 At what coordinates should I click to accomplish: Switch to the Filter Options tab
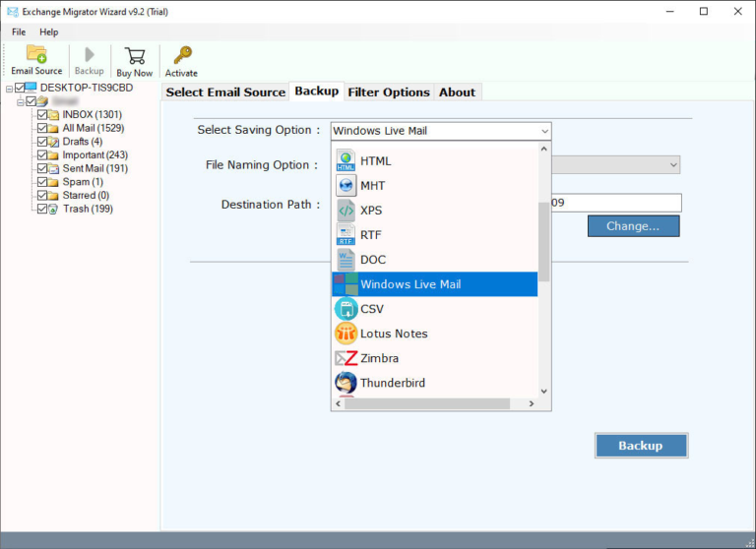tap(389, 92)
